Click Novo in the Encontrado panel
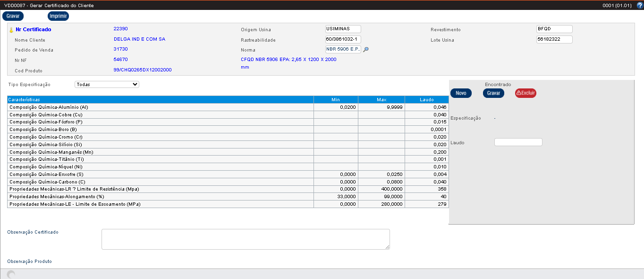 461,94
